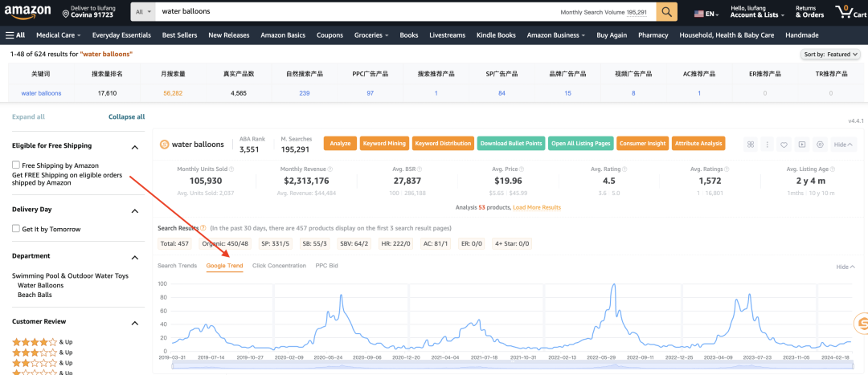The height and width of the screenshot is (375, 868).
Task: Click help icon next to Monthly Units Sold
Action: 231,169
